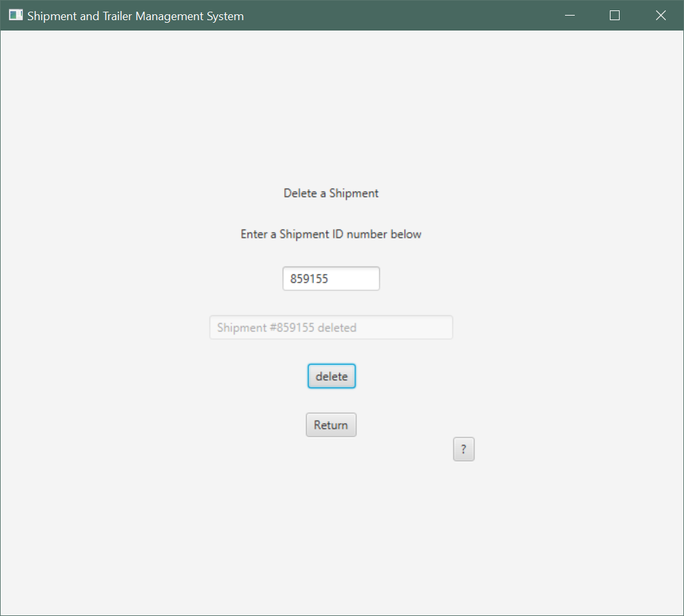Maximize the application window
Image resolution: width=684 pixels, height=616 pixels.
[614, 15]
